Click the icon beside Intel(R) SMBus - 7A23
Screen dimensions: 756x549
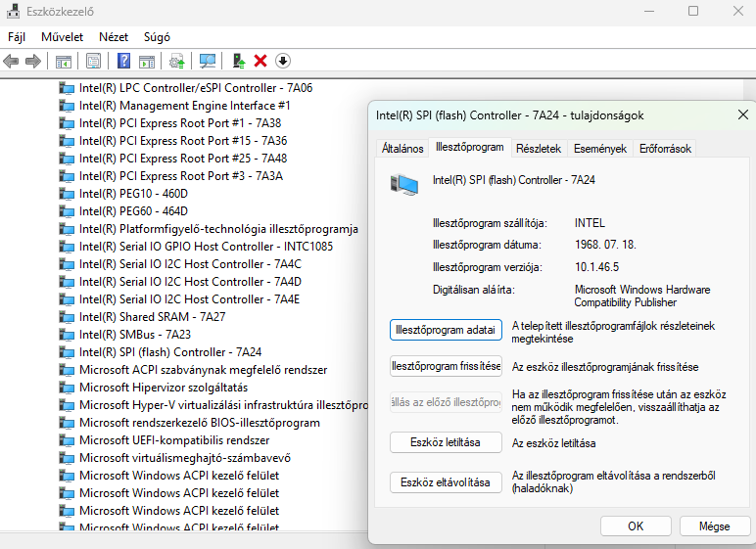click(67, 335)
